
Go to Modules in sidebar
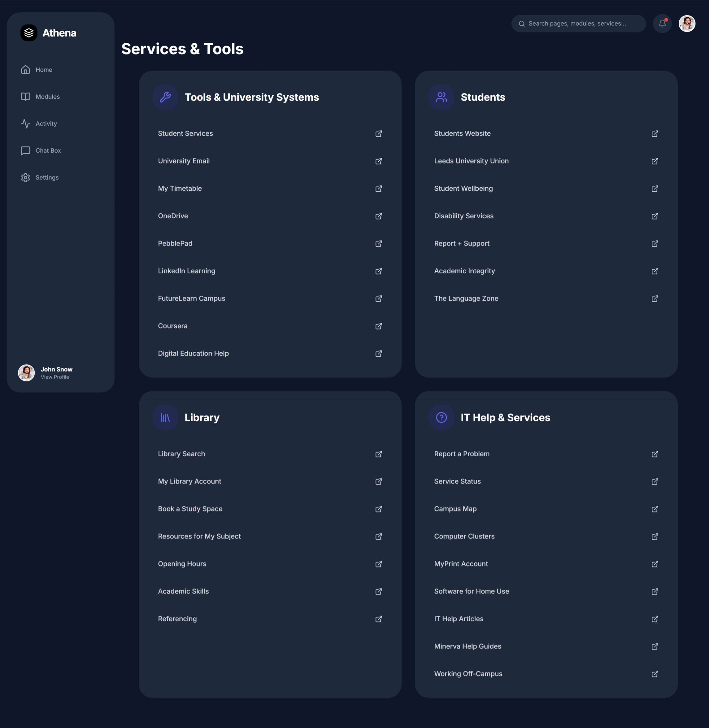tap(47, 96)
